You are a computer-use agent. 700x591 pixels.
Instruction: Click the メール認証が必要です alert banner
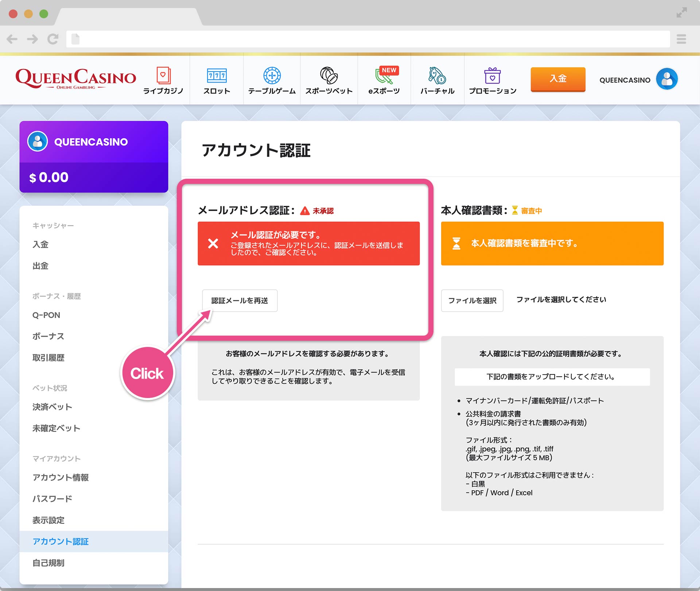[308, 243]
